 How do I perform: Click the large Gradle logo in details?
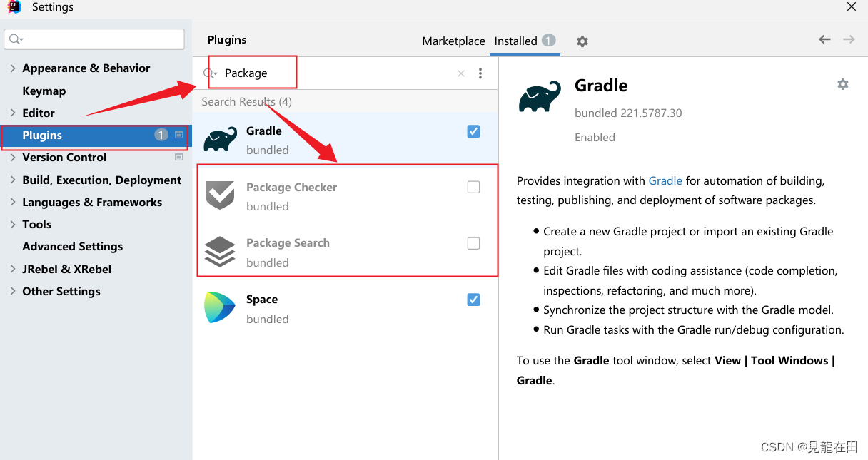coord(540,97)
